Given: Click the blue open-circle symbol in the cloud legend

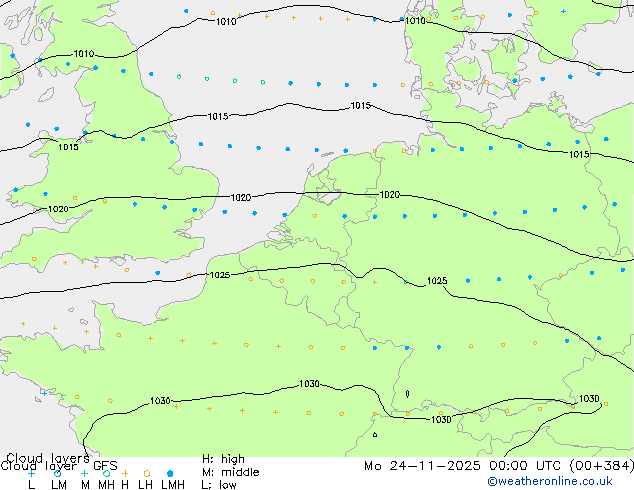Looking at the screenshot, I should pos(57,473).
